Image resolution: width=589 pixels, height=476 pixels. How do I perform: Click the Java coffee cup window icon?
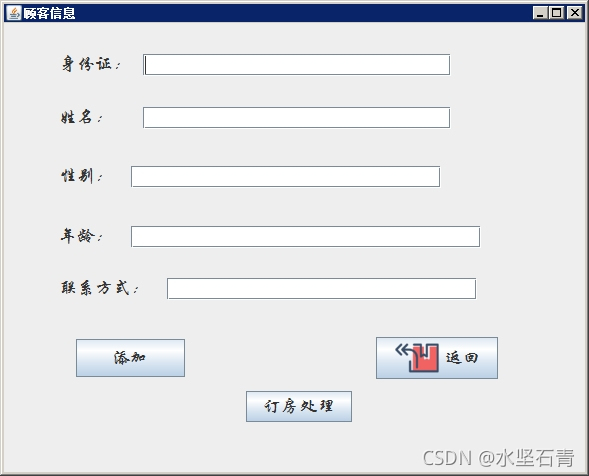(14, 13)
